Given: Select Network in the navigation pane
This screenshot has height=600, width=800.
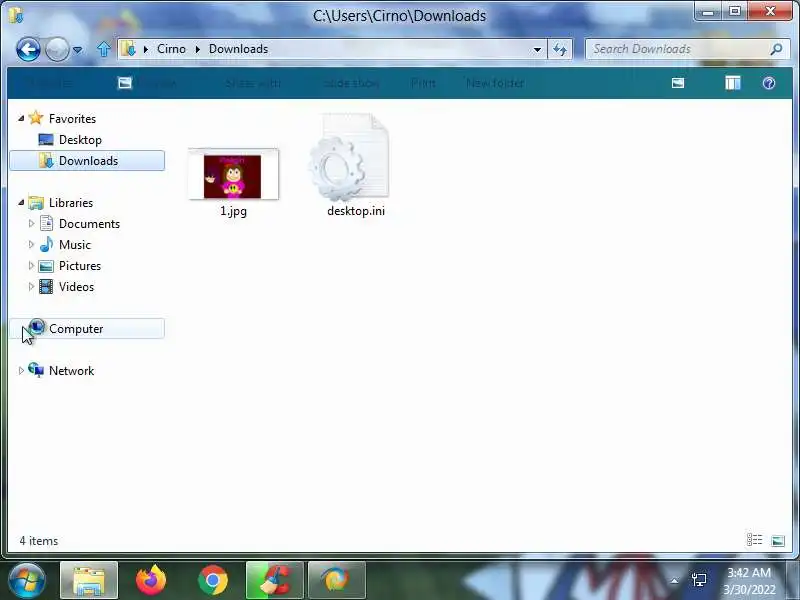Looking at the screenshot, I should pyautogui.click(x=71, y=371).
